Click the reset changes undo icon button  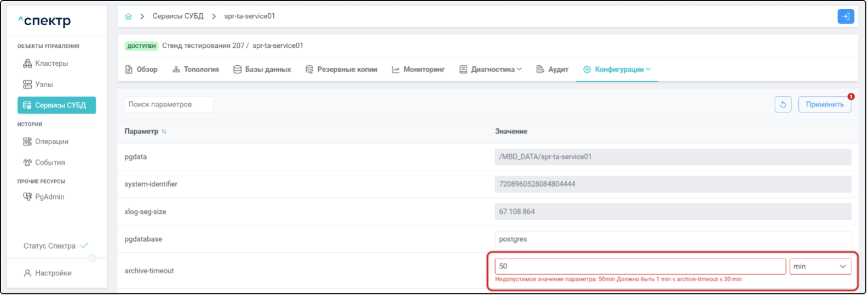tap(783, 104)
